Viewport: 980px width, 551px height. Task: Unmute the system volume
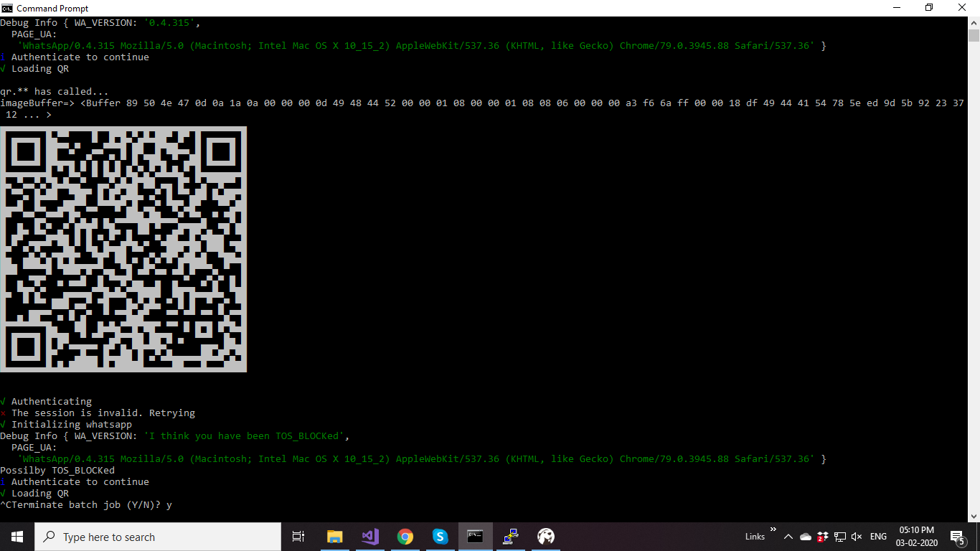pyautogui.click(x=856, y=536)
